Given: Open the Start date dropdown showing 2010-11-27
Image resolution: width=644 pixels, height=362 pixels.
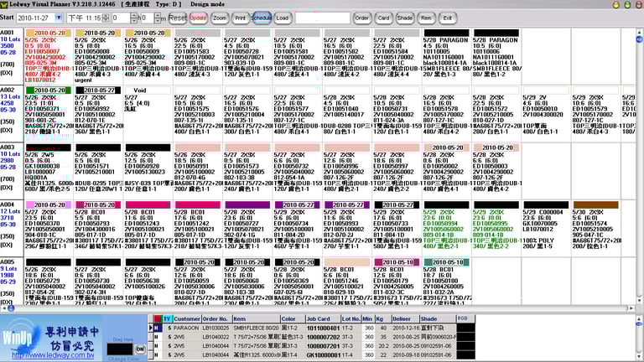Looking at the screenshot, I should pos(59,18).
